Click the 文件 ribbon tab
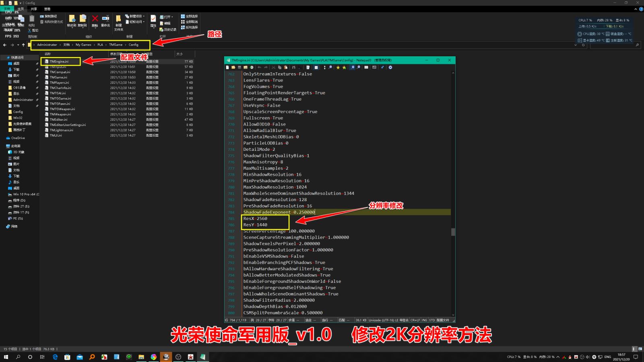Viewport: 644px width, 362px height. [x=7, y=9]
